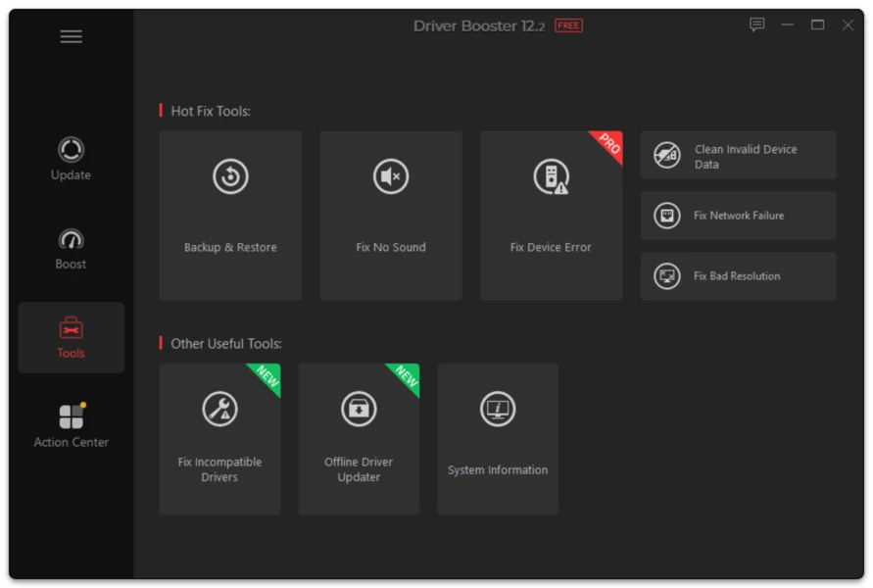Click the red FREE edition badge

[568, 25]
